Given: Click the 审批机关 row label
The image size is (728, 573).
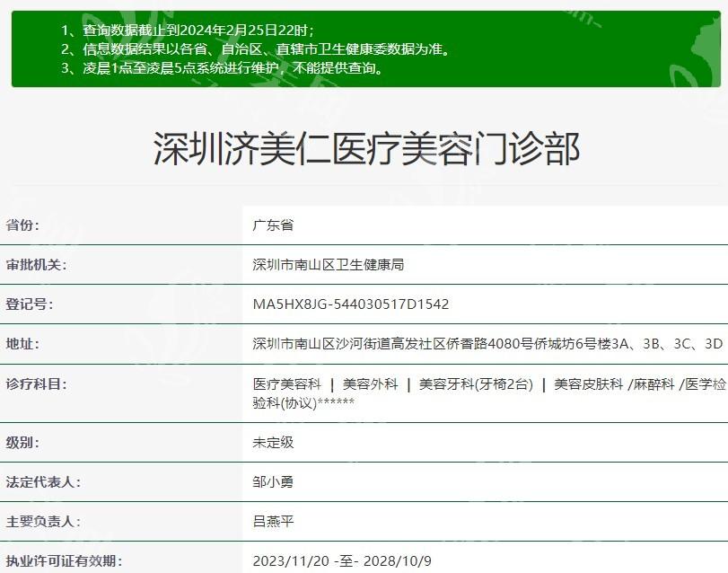Looking at the screenshot, I should (x=37, y=265).
